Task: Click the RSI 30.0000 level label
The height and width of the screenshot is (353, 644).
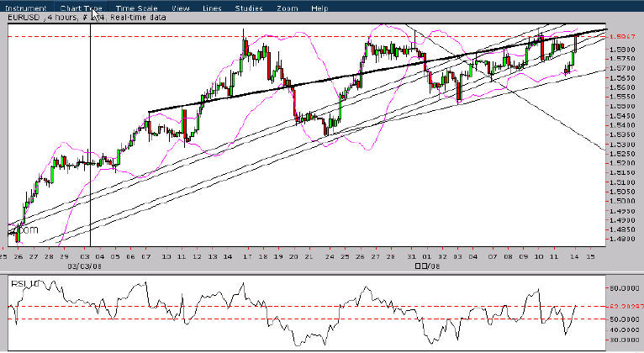Action: [x=625, y=340]
